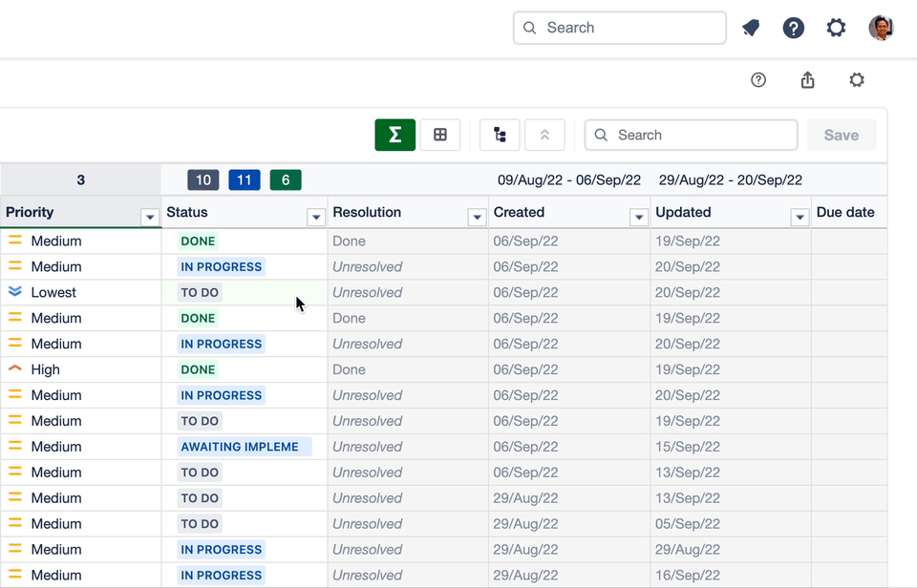
Task: Click inside the table Search field
Action: pos(690,135)
